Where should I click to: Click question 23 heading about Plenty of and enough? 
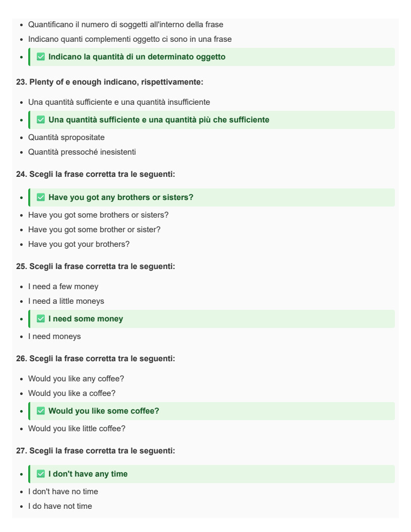point(109,82)
